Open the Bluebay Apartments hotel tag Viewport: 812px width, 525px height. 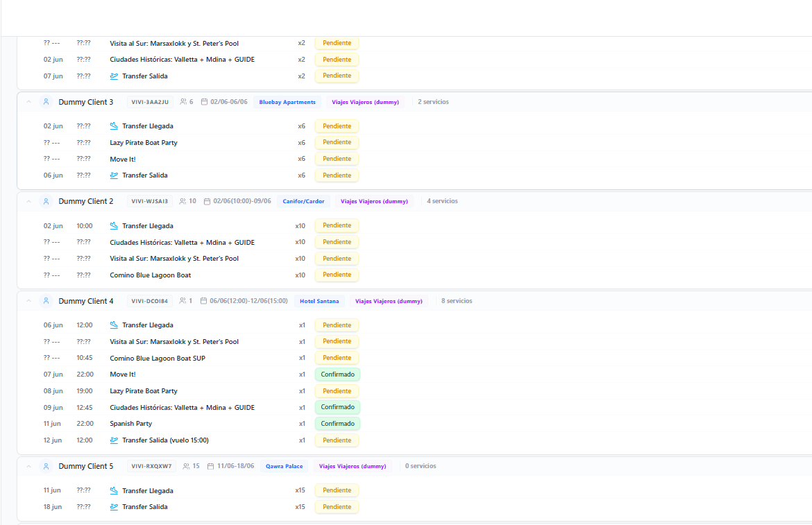tap(287, 102)
